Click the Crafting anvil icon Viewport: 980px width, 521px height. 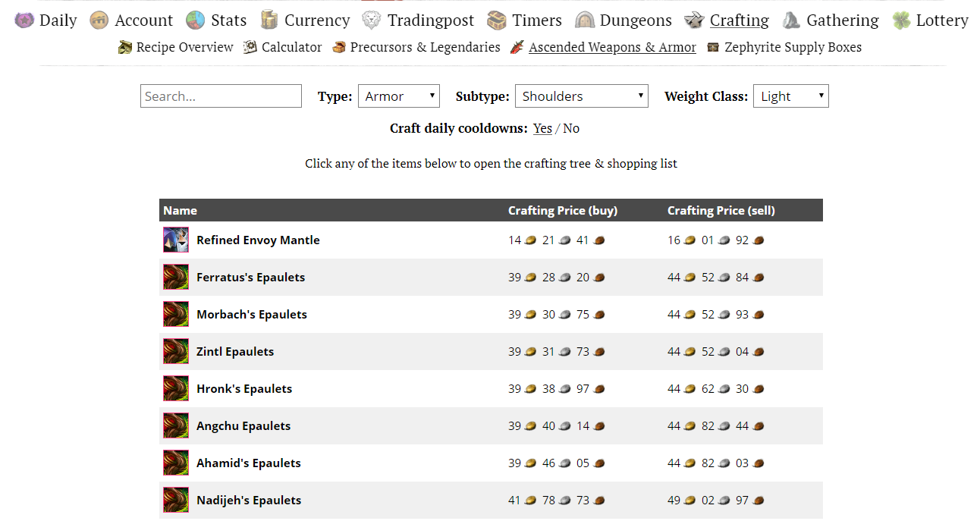click(694, 20)
